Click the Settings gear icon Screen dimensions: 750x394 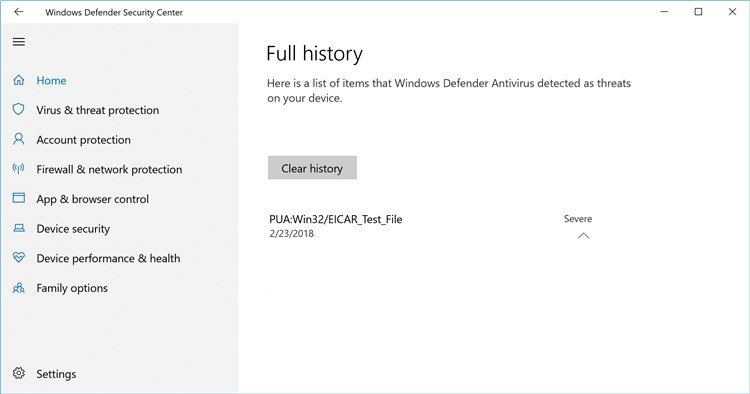click(19, 373)
